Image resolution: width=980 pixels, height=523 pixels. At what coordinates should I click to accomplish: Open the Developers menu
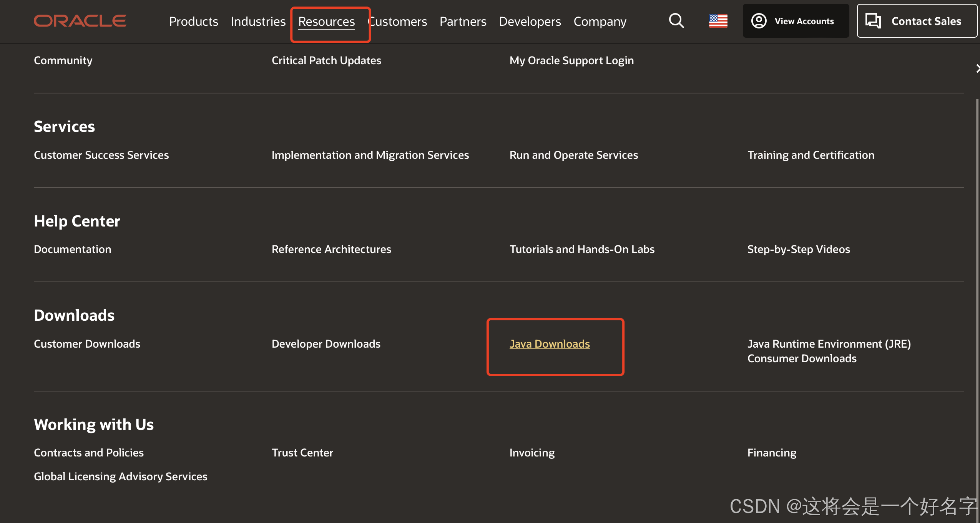[530, 22]
